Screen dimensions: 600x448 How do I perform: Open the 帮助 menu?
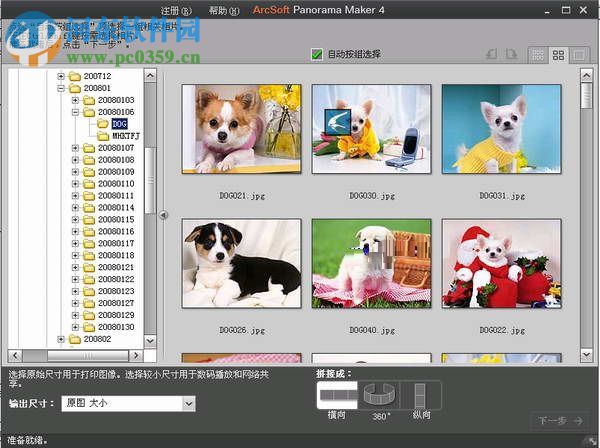pyautogui.click(x=224, y=11)
